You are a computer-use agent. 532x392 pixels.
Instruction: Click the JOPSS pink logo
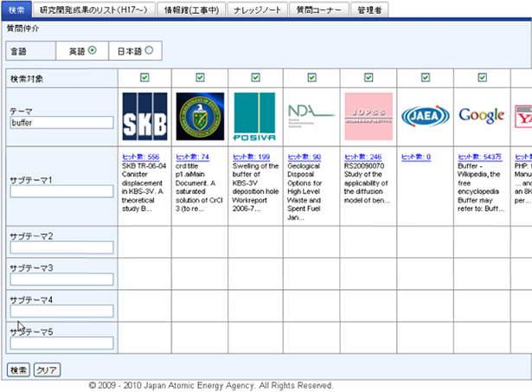(369, 117)
